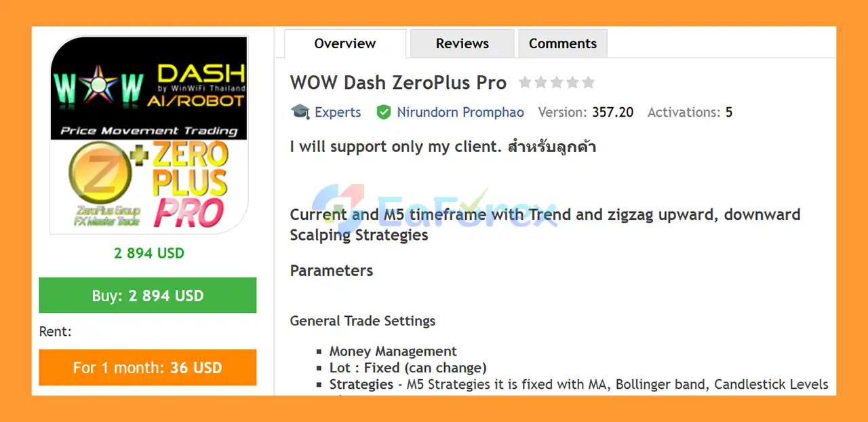Click the graduation cap Experts icon

coord(300,112)
